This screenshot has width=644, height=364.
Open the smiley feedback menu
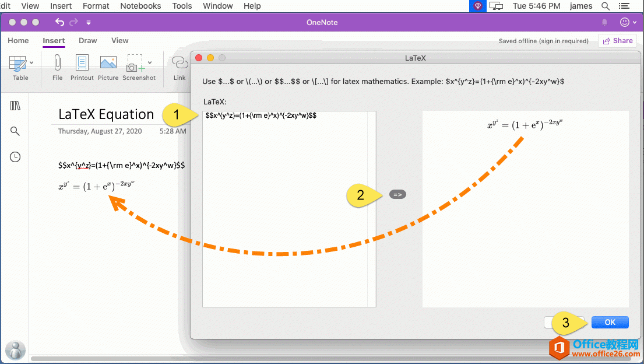(x=628, y=22)
